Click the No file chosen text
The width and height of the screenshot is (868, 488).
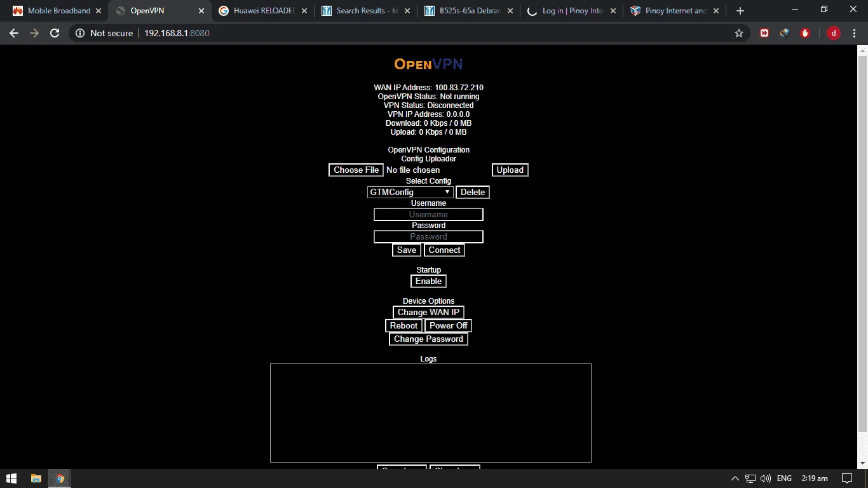[413, 170]
